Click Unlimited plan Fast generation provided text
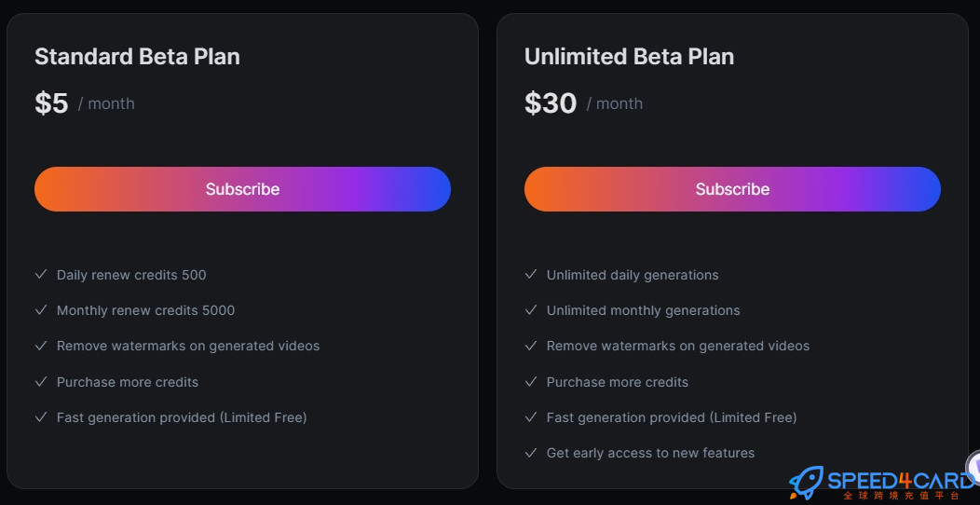980x505 pixels. coord(672,416)
